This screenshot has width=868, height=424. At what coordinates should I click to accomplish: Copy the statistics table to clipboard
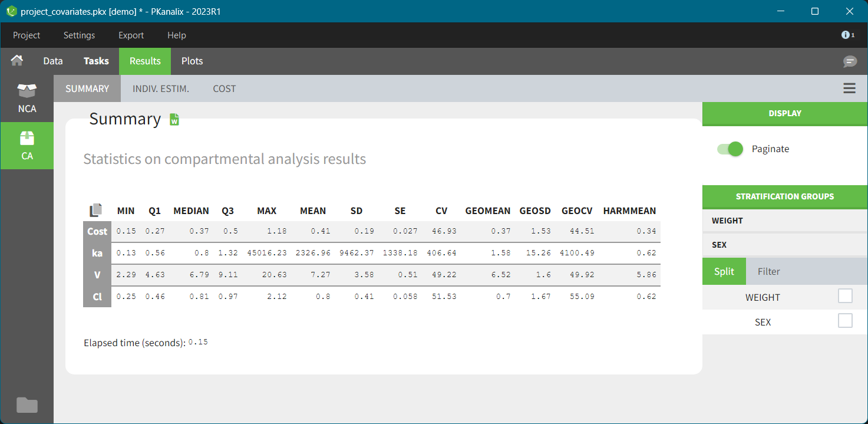[96, 211]
